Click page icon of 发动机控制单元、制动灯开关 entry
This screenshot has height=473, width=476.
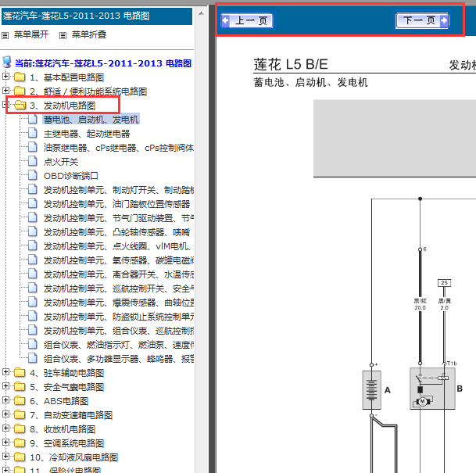point(33,189)
